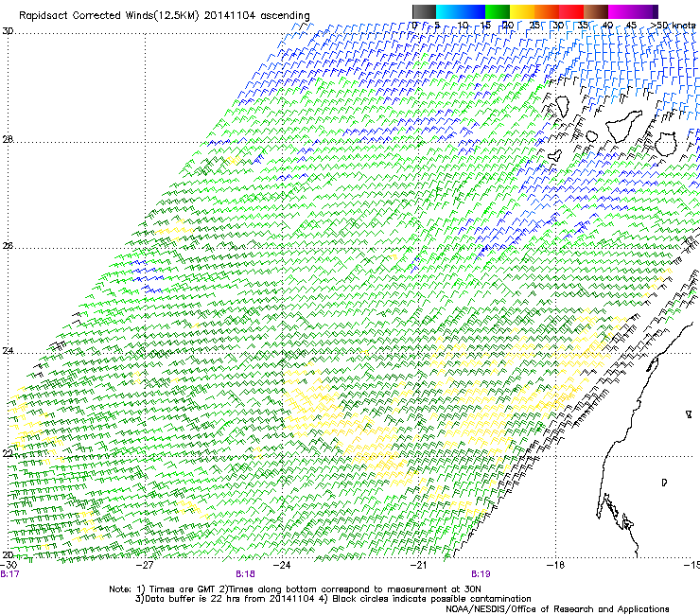Click the Gran Canaria island outline
The height and width of the screenshot is (615, 700).
pyautogui.click(x=666, y=144)
